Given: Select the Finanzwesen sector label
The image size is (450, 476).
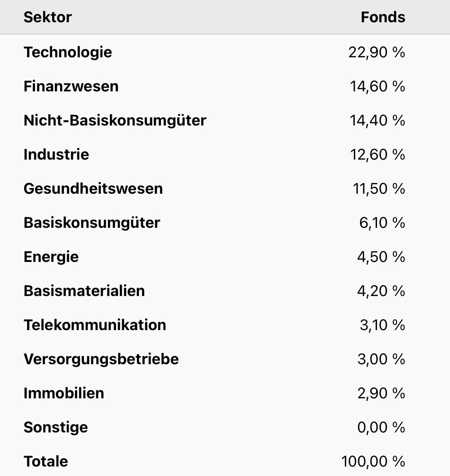Looking at the screenshot, I should 71,86.
